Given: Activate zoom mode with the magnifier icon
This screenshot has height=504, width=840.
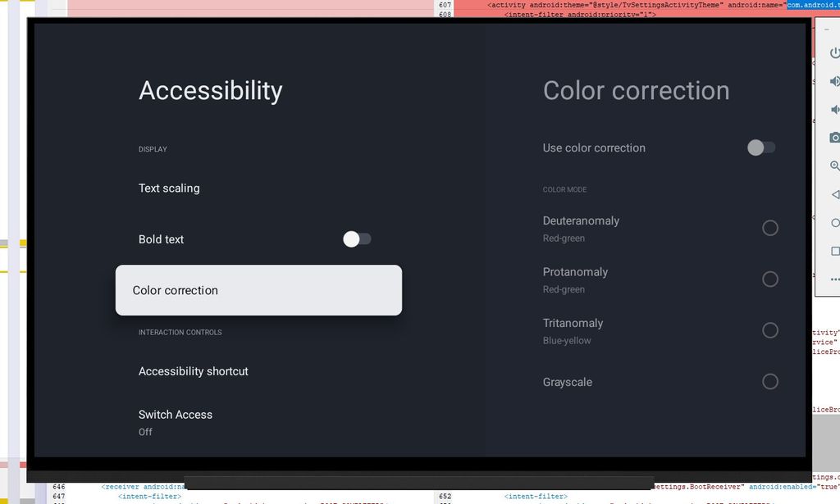Looking at the screenshot, I should (x=833, y=166).
